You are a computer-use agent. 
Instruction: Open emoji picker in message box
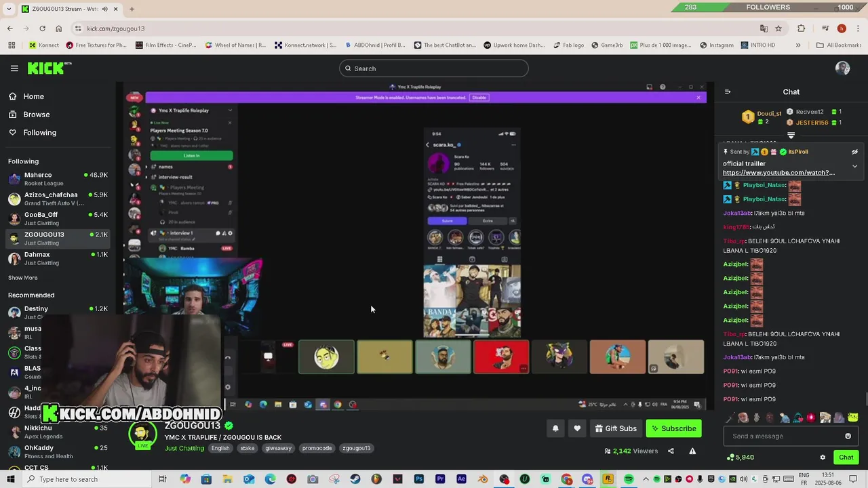click(x=848, y=436)
